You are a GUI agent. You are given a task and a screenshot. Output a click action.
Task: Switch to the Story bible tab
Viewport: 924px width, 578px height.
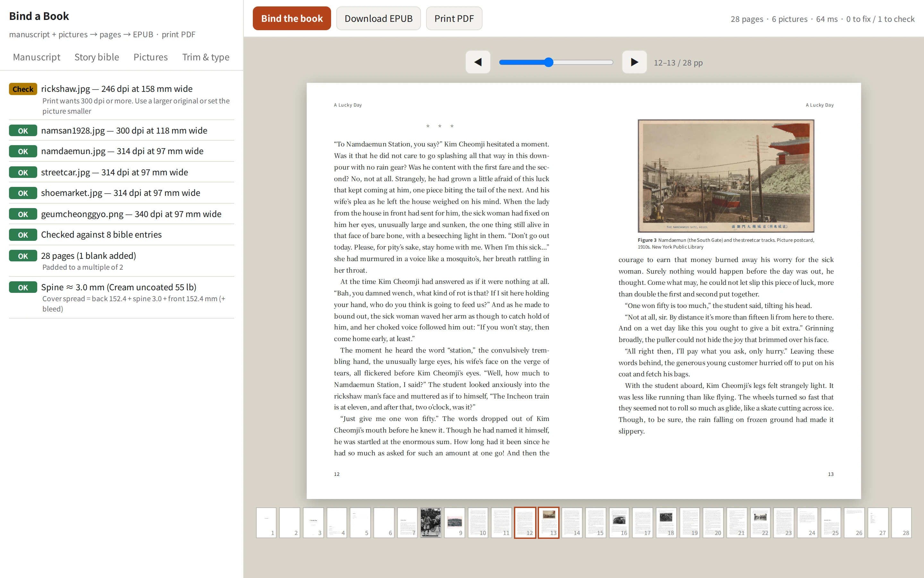coord(97,57)
